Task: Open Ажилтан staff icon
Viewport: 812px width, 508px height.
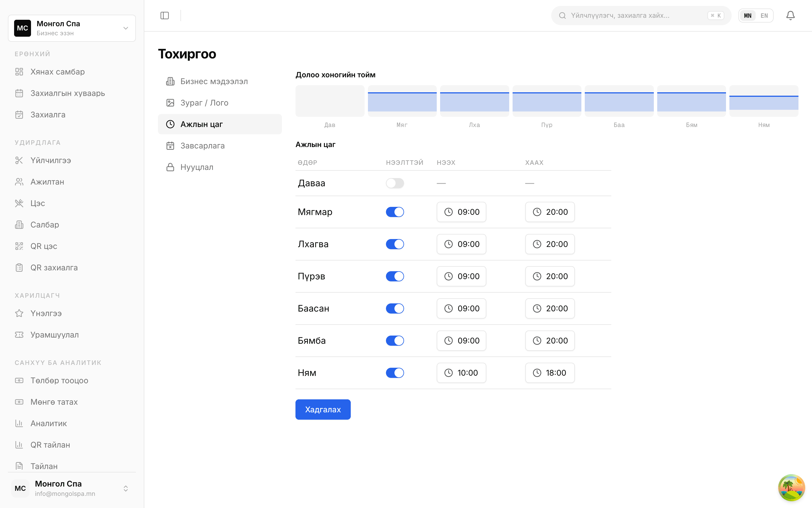Action: (x=19, y=182)
